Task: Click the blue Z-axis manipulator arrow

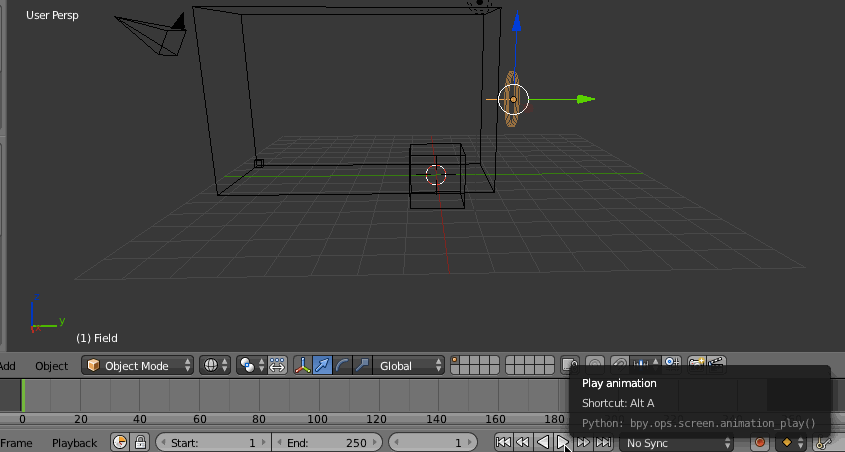Action: click(516, 22)
